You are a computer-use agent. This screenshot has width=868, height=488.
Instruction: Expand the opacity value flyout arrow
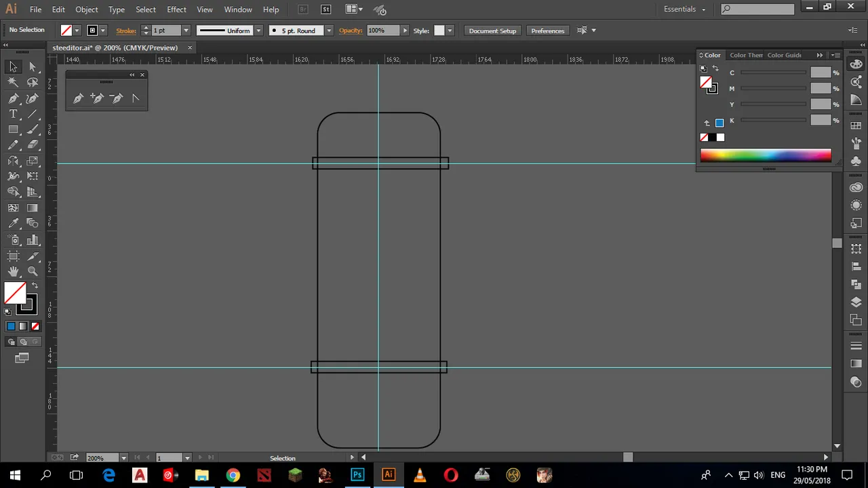coord(405,30)
